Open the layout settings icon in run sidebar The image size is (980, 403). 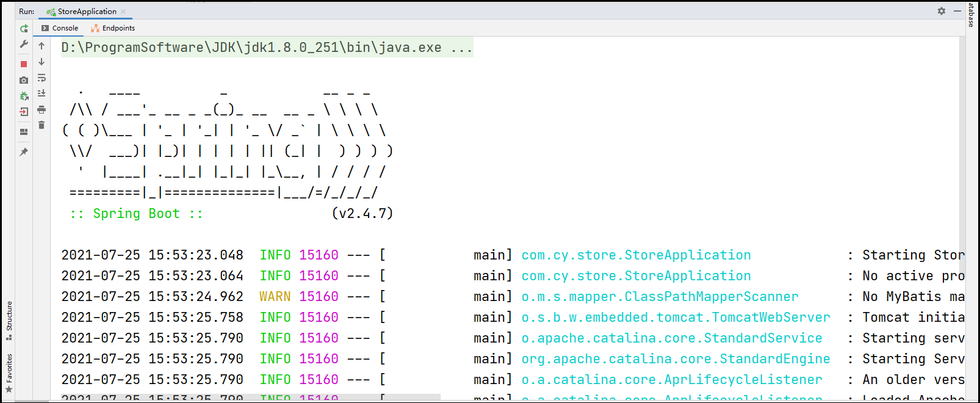(x=24, y=132)
